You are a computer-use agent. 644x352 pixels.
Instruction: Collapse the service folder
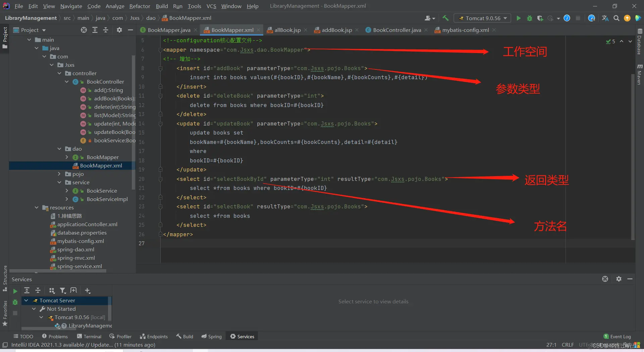tap(59, 182)
